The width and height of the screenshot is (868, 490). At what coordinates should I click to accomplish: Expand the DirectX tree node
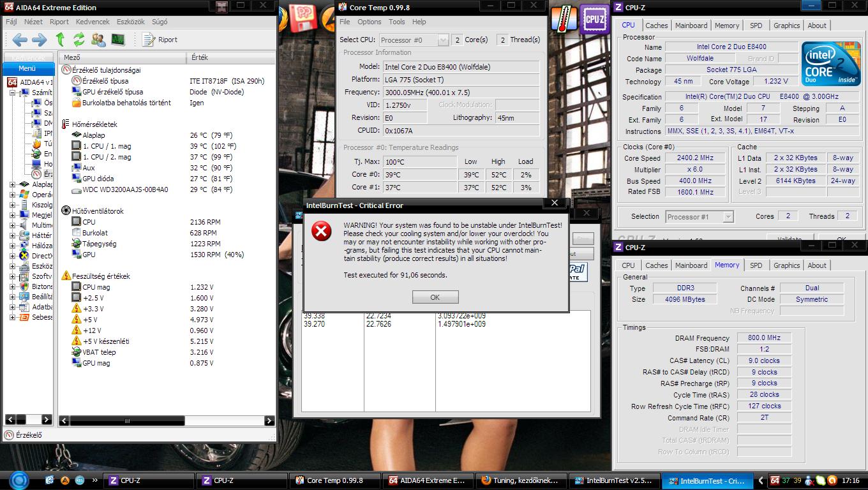click(x=12, y=256)
